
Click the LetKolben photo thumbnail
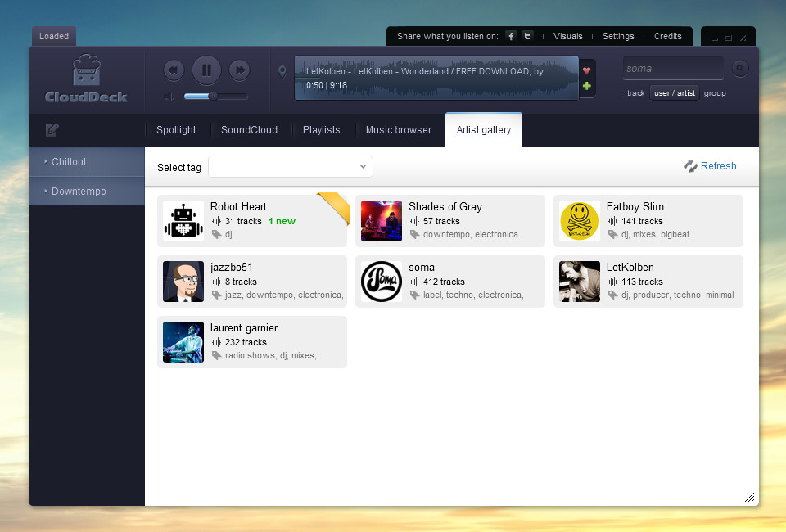click(580, 282)
